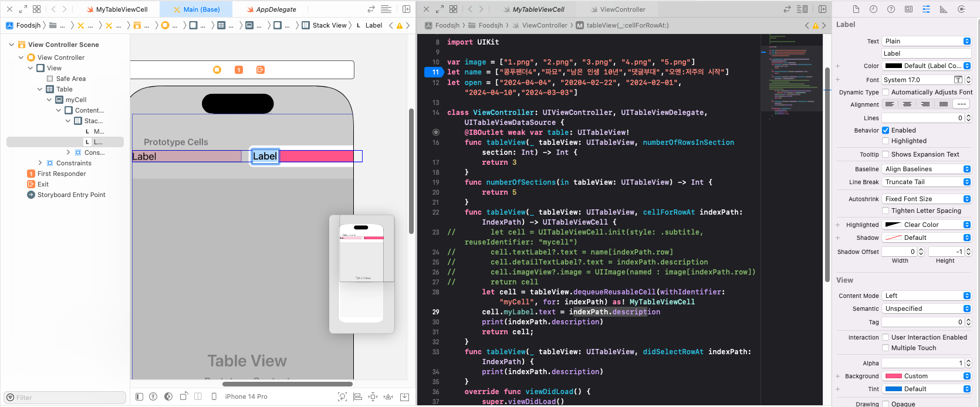Open the Connections inspector
The width and height of the screenshot is (980, 407).
point(961,9)
